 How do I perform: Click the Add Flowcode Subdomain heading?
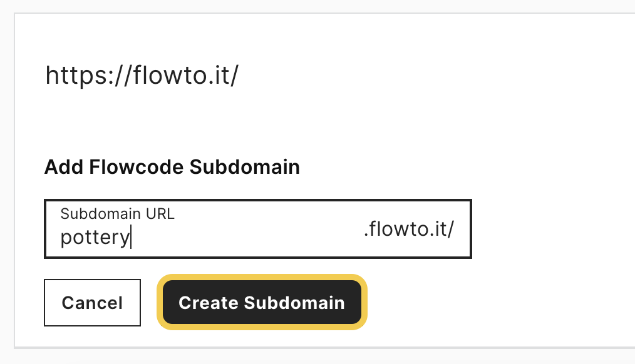[172, 167]
